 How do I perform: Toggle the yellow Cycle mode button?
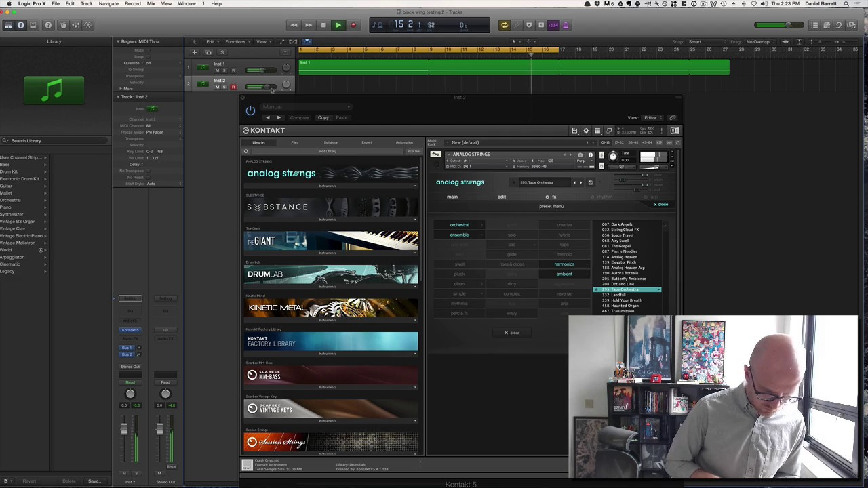pos(504,25)
